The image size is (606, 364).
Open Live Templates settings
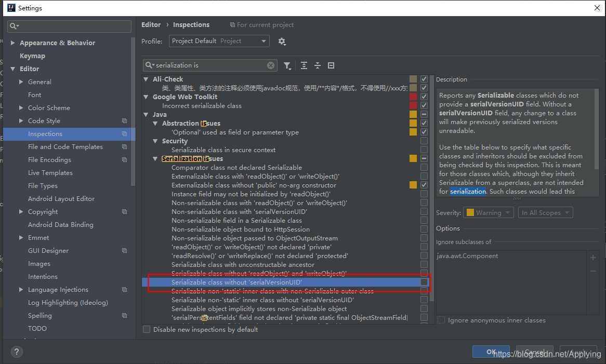[x=50, y=173]
